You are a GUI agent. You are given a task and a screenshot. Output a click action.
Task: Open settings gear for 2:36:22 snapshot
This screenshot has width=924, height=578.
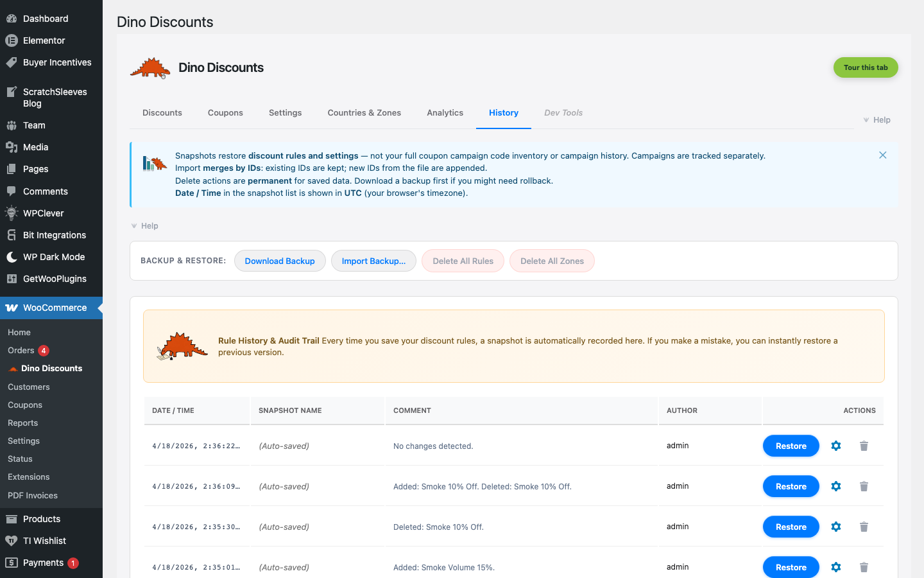(836, 446)
